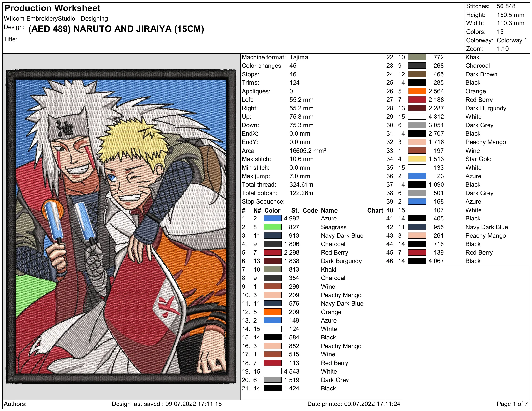Click the Total thread value 324.61m
The height and width of the screenshot is (411, 532).
(301, 184)
